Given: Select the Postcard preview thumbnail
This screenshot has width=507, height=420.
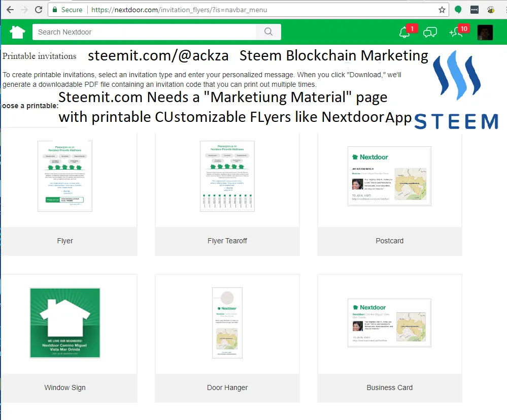Looking at the screenshot, I should point(389,176).
